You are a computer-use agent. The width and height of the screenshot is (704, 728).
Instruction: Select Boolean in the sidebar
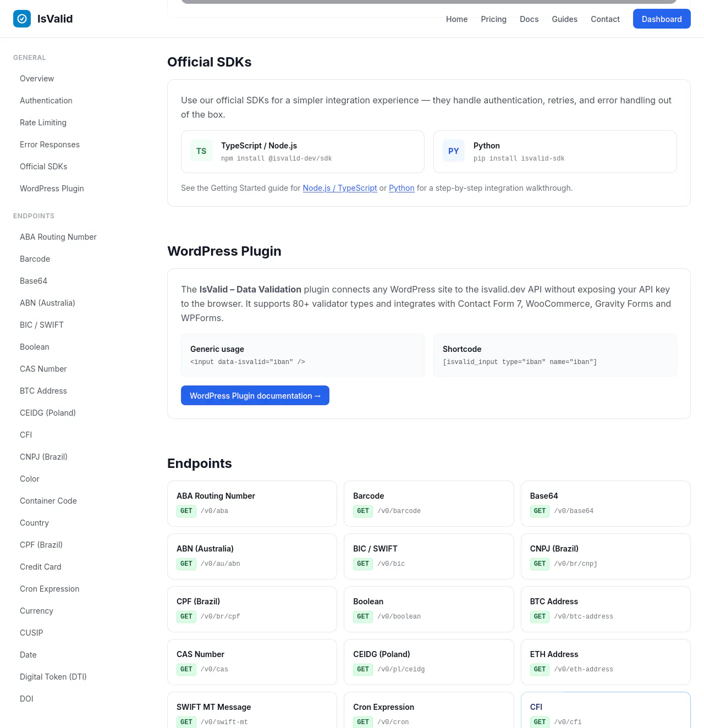coord(35,347)
